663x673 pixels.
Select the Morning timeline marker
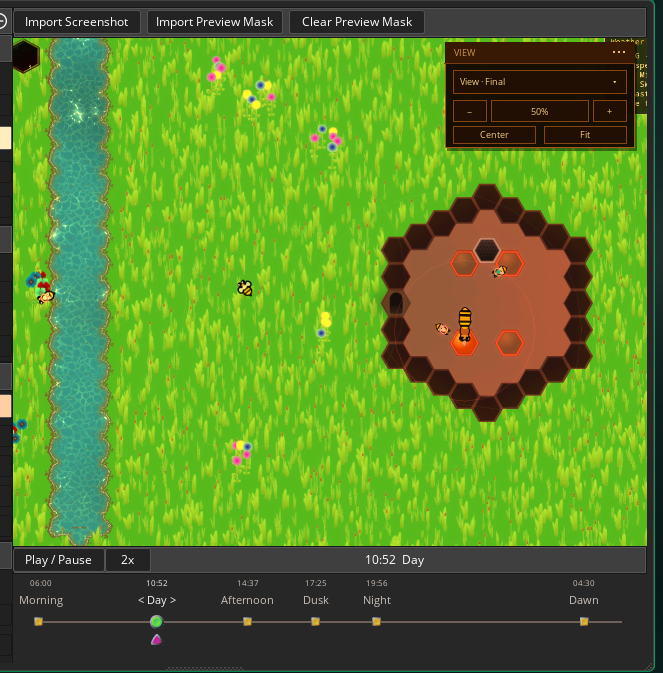point(38,621)
